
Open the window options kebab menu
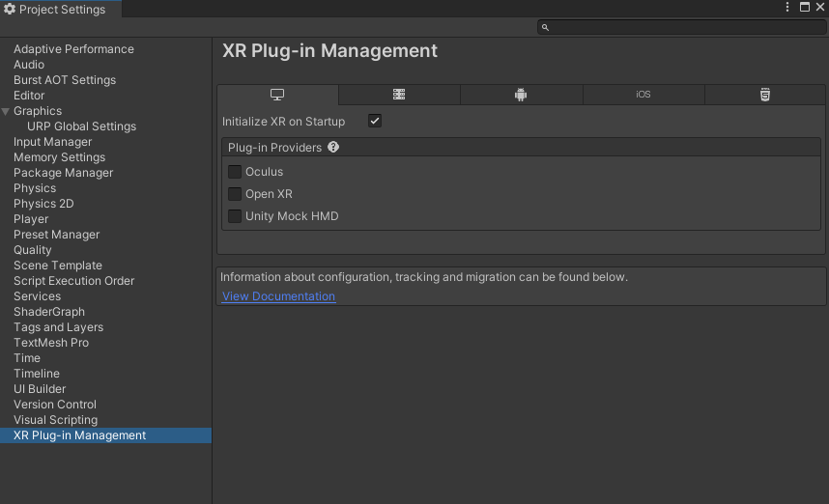(787, 7)
